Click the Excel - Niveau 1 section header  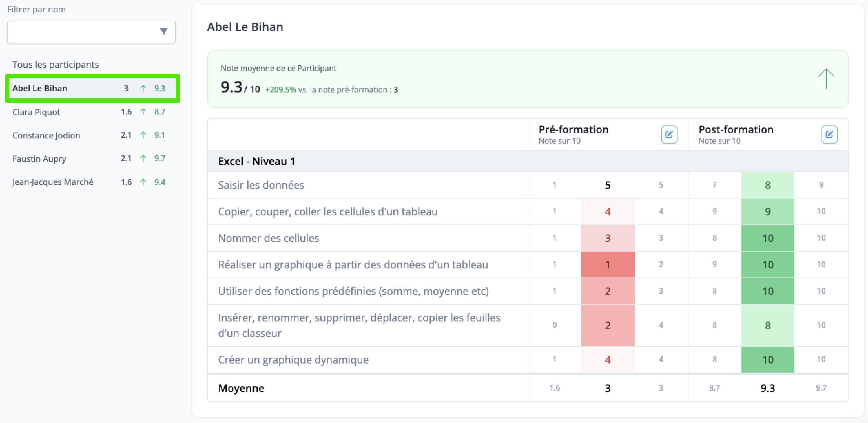pyautogui.click(x=528, y=161)
